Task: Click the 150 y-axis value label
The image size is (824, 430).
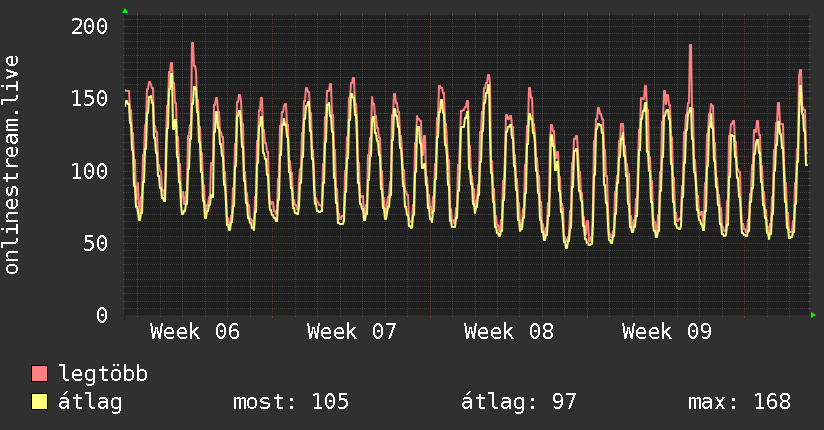Action: [90, 98]
